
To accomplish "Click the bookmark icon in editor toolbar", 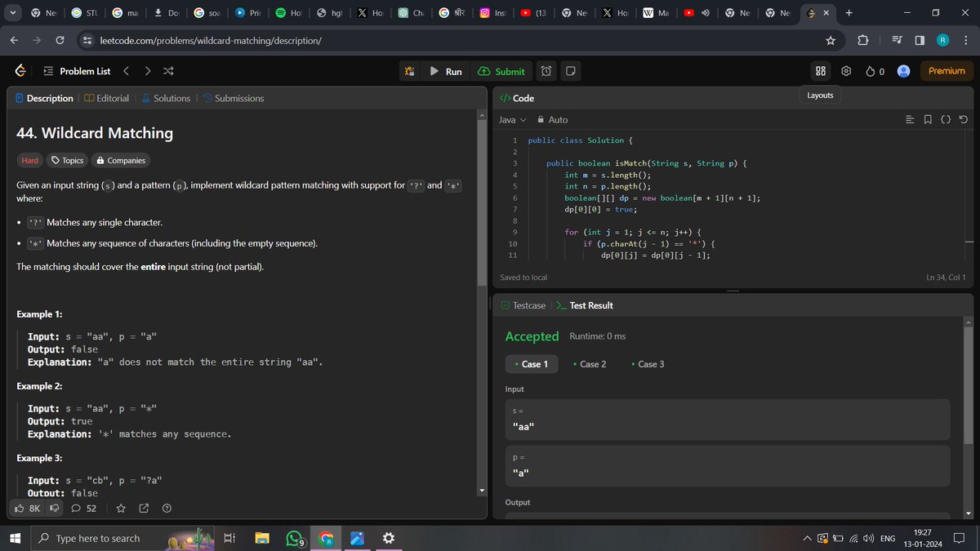I will 928,120.
